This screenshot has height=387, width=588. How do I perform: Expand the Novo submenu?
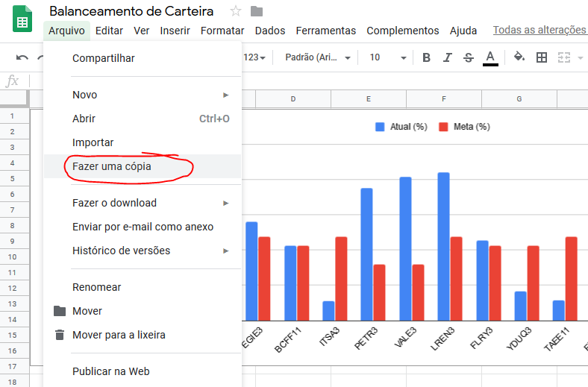pos(226,95)
